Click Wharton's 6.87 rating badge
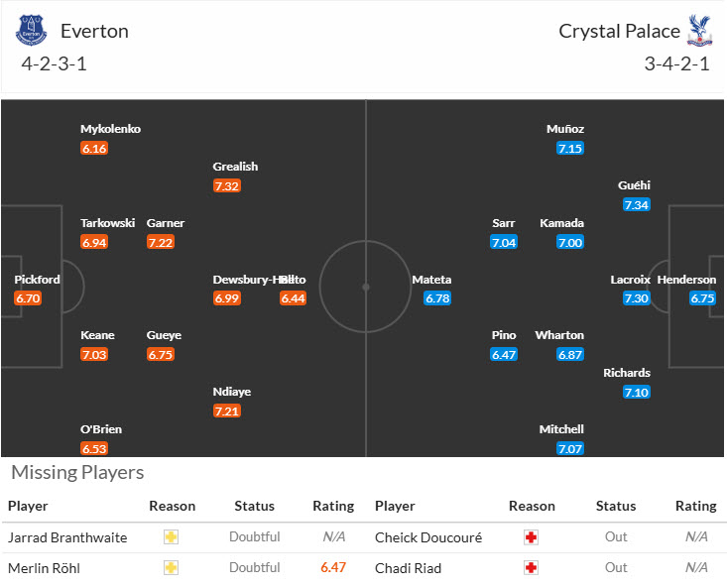The image size is (727, 588). point(569,354)
